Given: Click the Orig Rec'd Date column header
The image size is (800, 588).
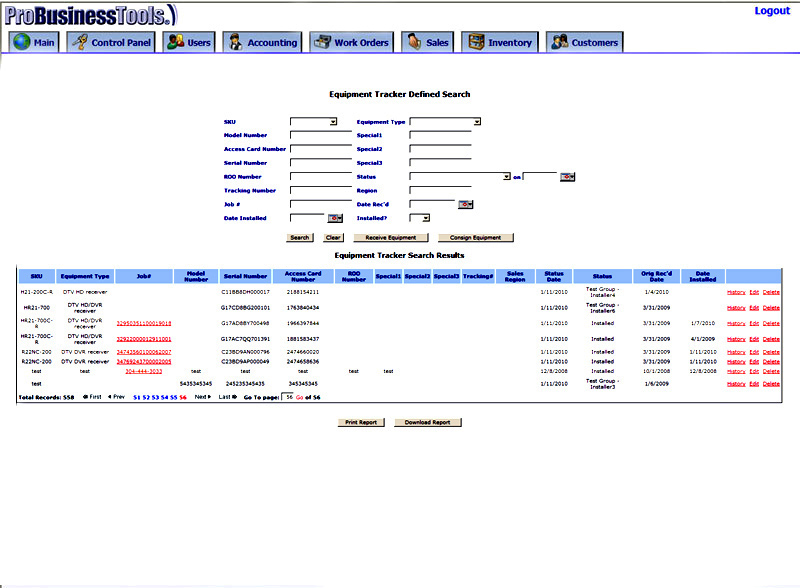Looking at the screenshot, I should click(656, 276).
